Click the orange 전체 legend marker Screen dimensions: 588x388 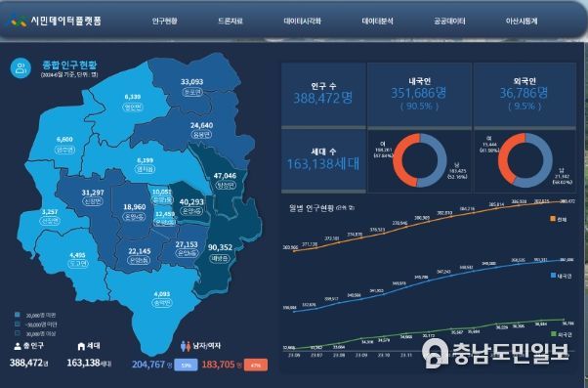(553, 219)
